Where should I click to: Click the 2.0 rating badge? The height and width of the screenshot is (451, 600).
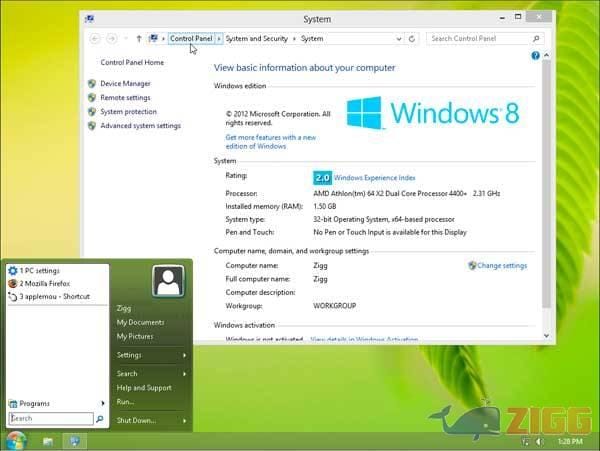coord(322,177)
